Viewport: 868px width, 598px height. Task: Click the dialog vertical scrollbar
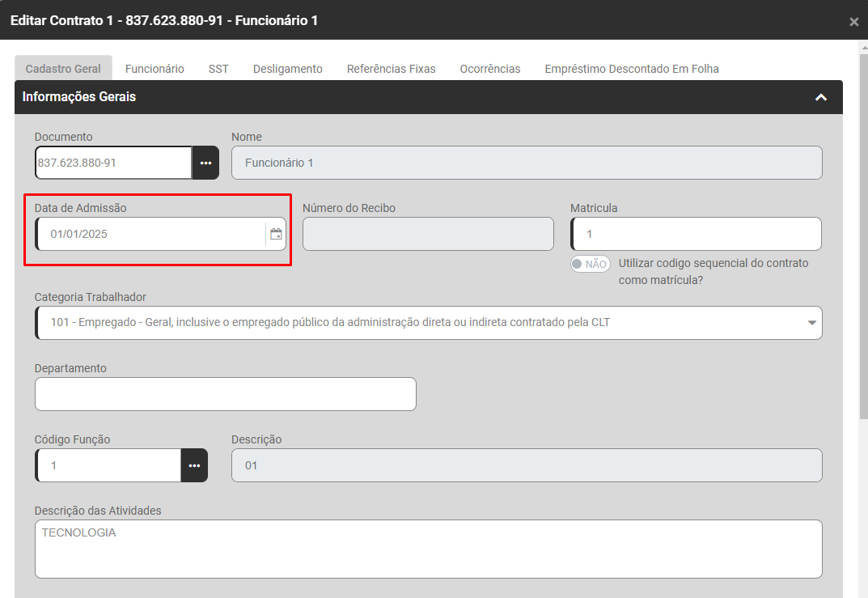[x=864, y=238]
